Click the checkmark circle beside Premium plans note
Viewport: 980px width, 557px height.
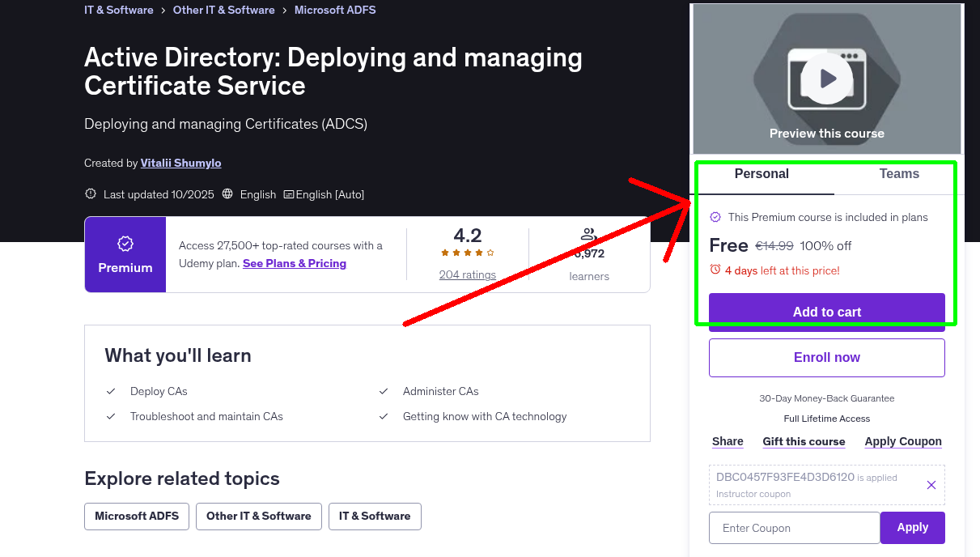tap(715, 217)
